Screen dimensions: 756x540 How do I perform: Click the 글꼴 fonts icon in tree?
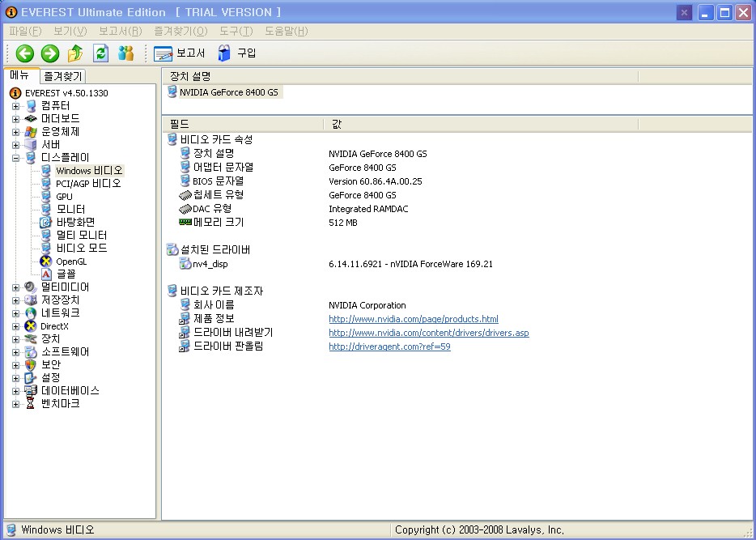(46, 274)
